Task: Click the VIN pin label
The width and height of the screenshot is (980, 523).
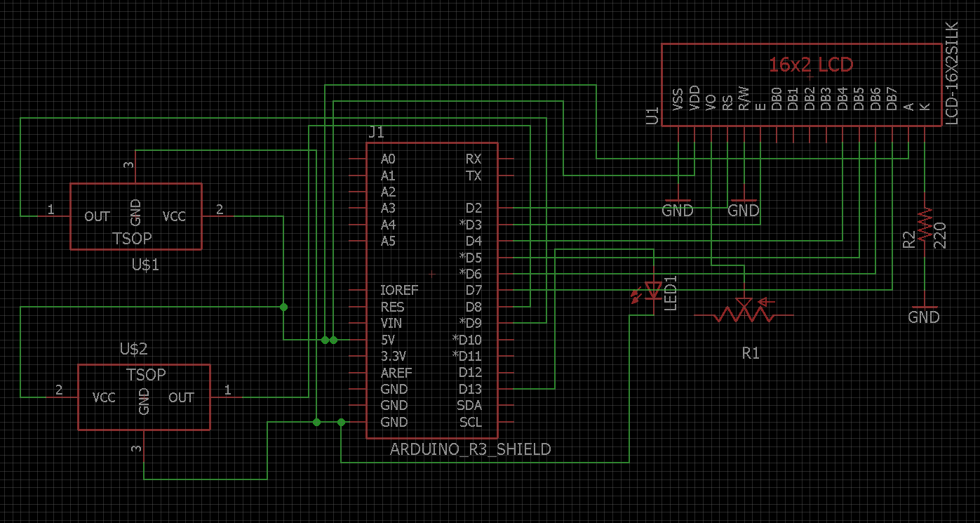Action: [x=391, y=323]
